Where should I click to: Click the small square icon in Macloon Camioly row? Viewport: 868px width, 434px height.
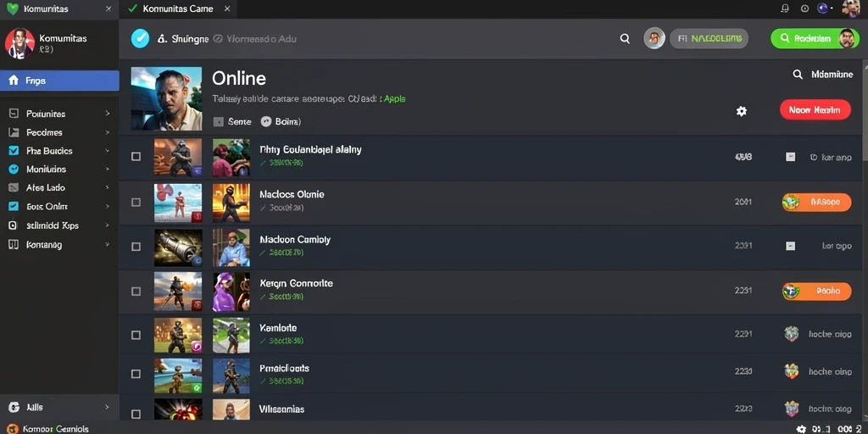click(x=791, y=246)
